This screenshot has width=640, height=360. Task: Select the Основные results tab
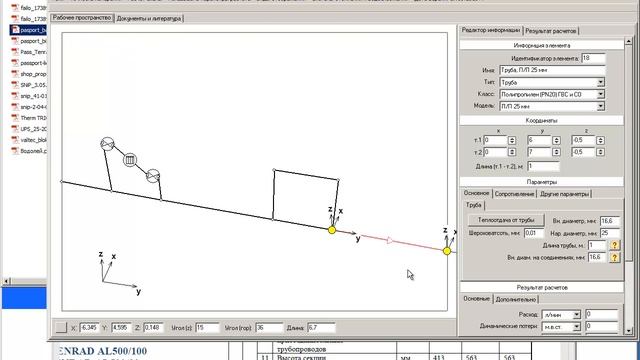tap(476, 299)
